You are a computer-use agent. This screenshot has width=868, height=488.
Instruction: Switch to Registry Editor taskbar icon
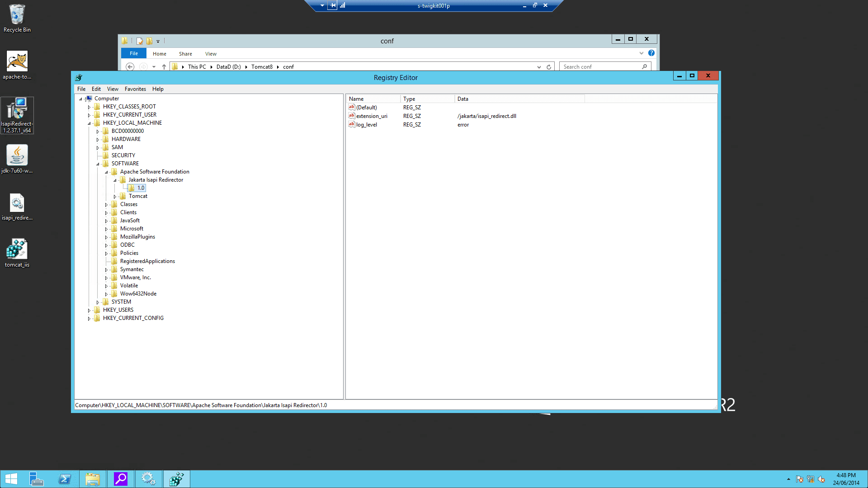pyautogui.click(x=176, y=479)
